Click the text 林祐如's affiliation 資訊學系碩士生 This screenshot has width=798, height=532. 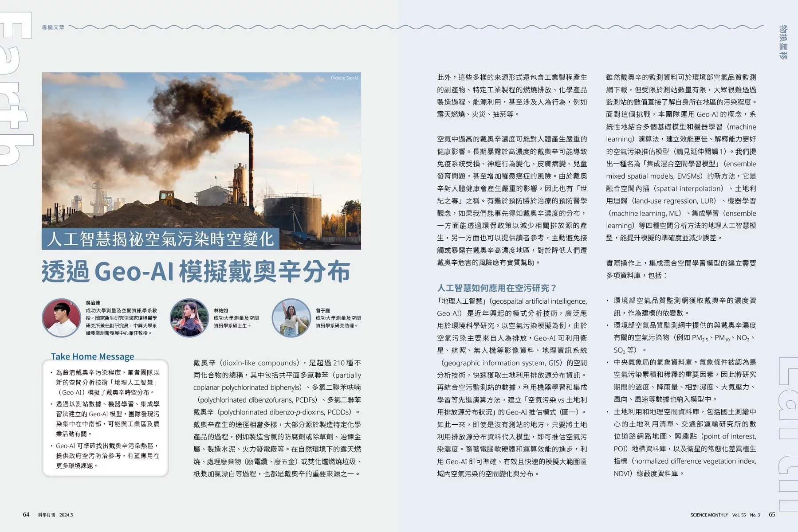point(232,326)
